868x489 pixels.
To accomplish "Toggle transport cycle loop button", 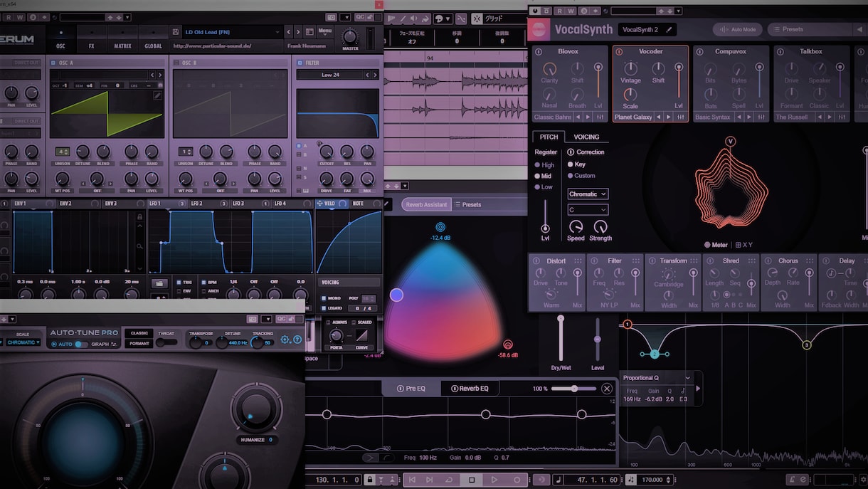I will click(x=449, y=480).
